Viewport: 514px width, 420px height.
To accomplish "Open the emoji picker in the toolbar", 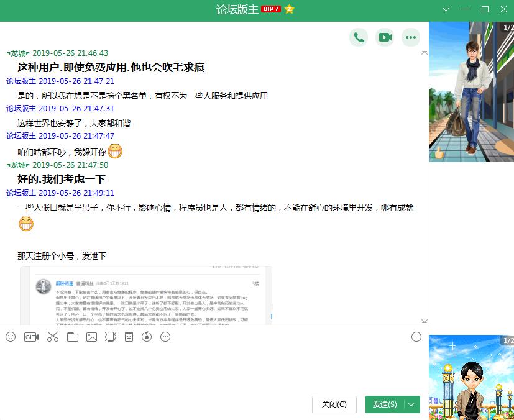I will click(11, 337).
